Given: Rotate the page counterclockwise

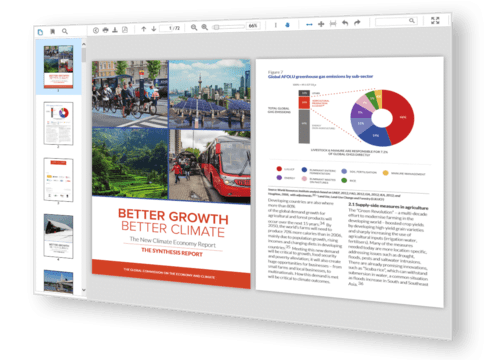Looking at the screenshot, I should tap(345, 23).
